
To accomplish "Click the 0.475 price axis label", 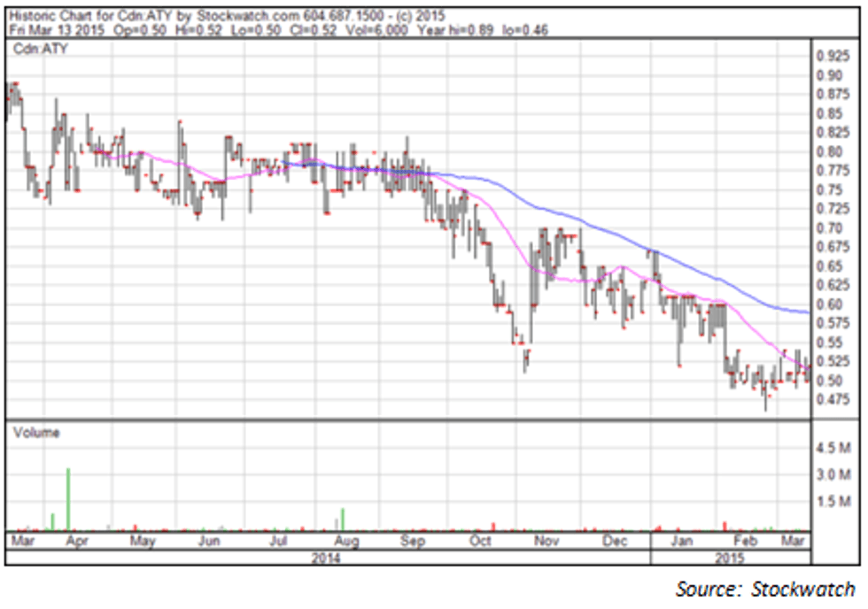I will pyautogui.click(x=833, y=400).
